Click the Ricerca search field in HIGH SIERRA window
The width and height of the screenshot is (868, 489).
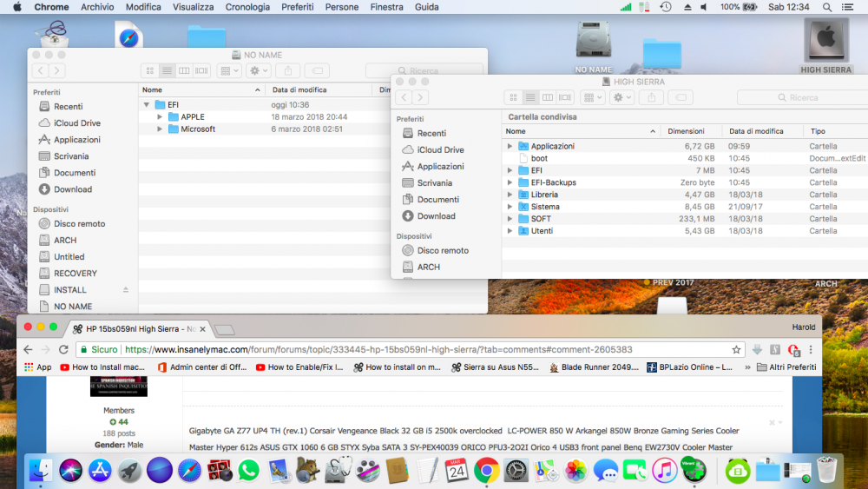click(x=803, y=97)
